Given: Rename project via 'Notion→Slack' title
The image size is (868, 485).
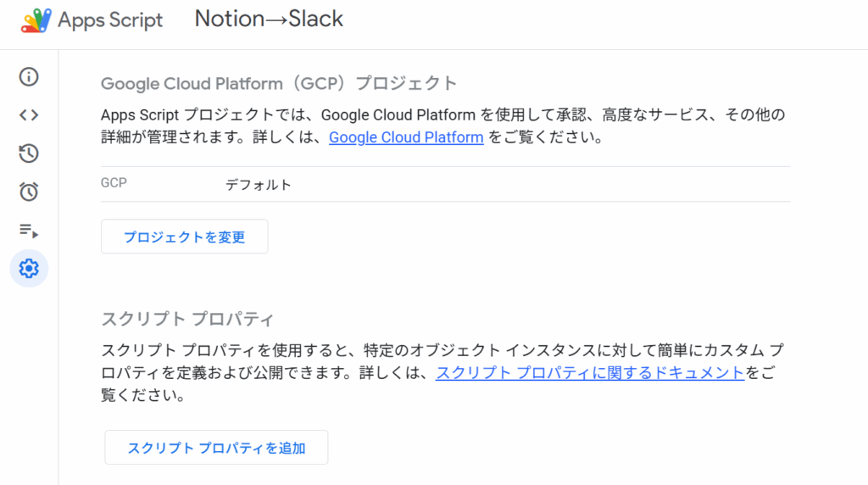Looking at the screenshot, I should 269,20.
